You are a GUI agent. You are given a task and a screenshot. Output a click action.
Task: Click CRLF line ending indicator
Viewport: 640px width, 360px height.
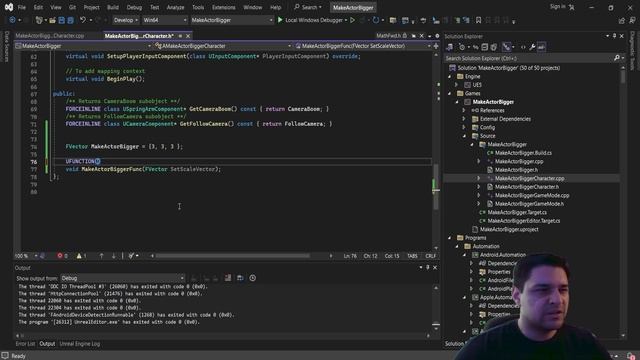pyautogui.click(x=431, y=256)
